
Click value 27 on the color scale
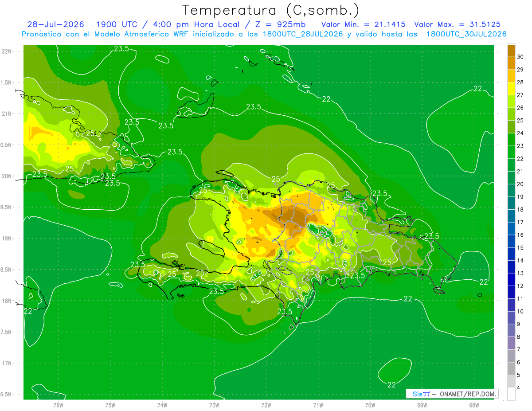click(520, 95)
